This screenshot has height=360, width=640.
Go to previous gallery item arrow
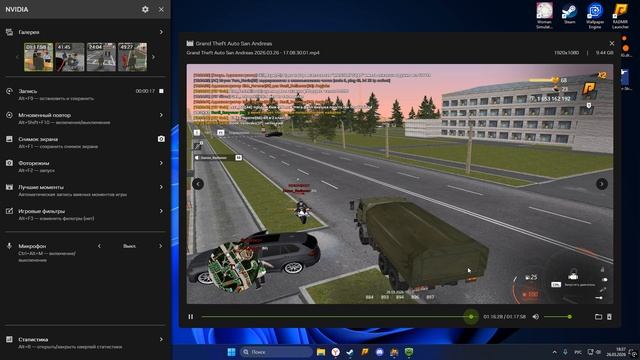198,184
